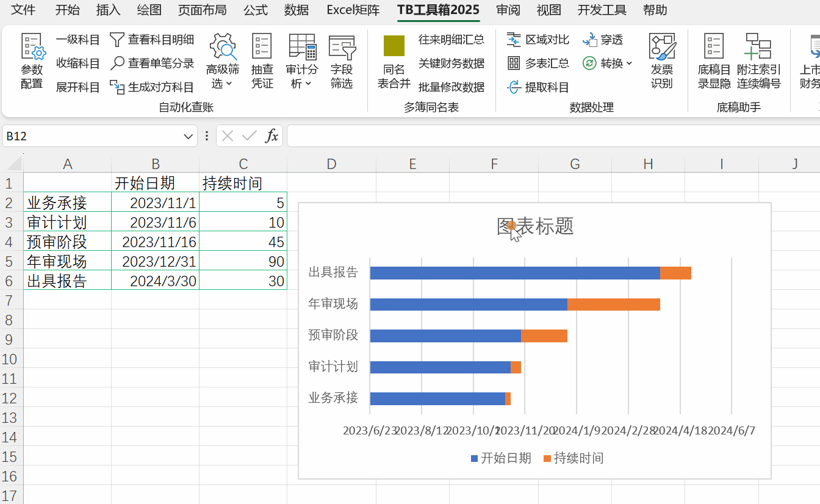
Task: Toggle 底稿目录显隐 tool
Action: (714, 62)
